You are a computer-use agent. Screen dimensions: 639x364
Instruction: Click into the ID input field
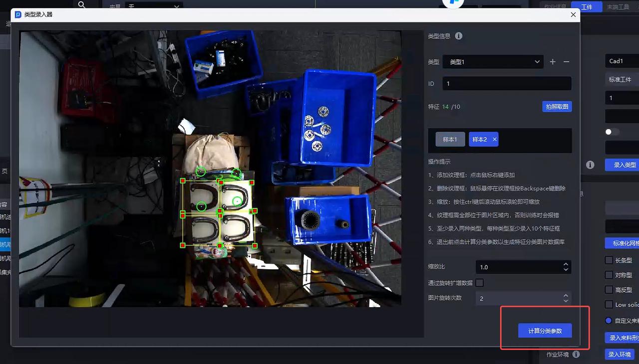[x=507, y=83]
